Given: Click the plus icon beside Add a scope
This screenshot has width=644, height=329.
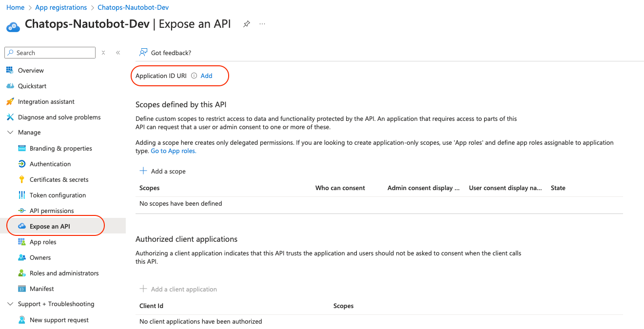Looking at the screenshot, I should click(143, 171).
